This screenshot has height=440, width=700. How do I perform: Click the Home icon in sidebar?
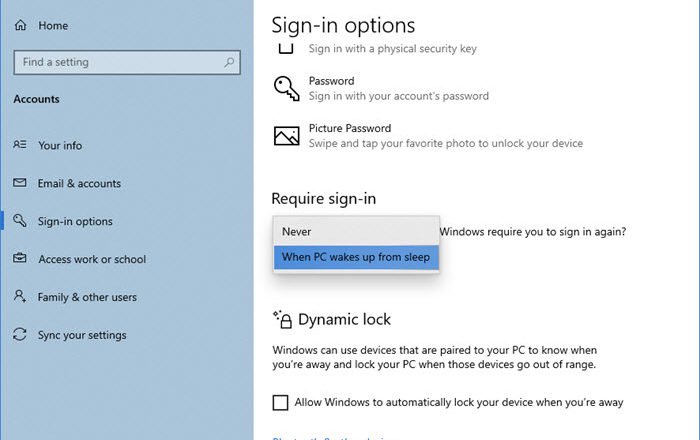pyautogui.click(x=21, y=27)
